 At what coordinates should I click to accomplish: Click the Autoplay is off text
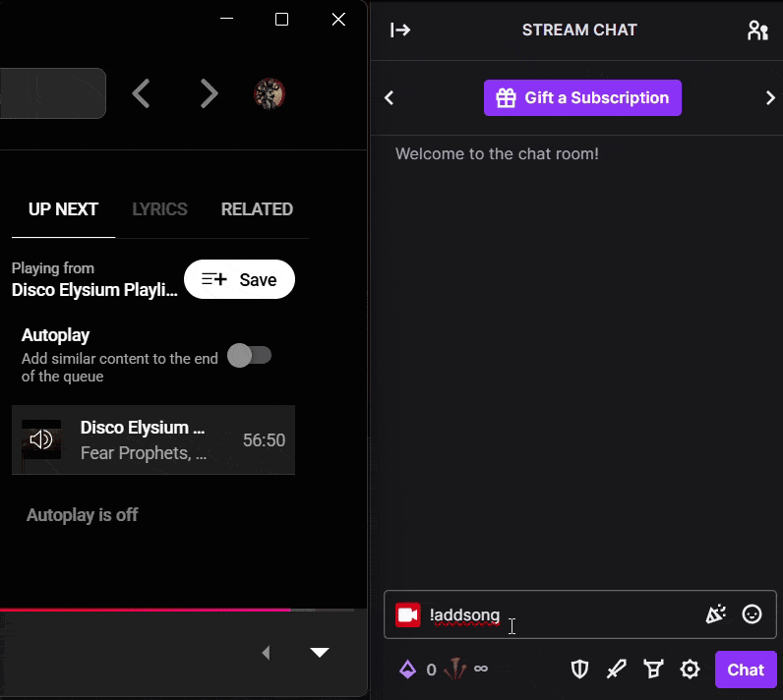click(x=82, y=515)
